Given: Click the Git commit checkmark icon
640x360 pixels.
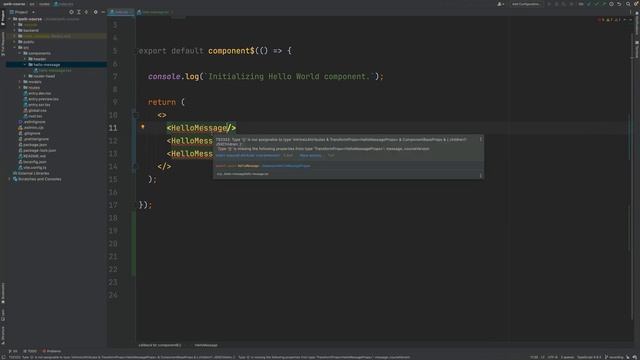Looking at the screenshot, I should 596,4.
